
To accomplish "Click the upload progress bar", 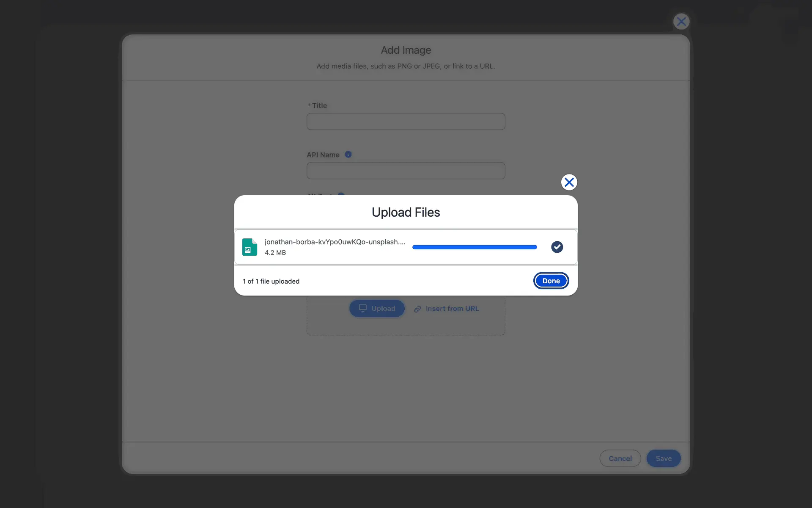I will pos(474,247).
